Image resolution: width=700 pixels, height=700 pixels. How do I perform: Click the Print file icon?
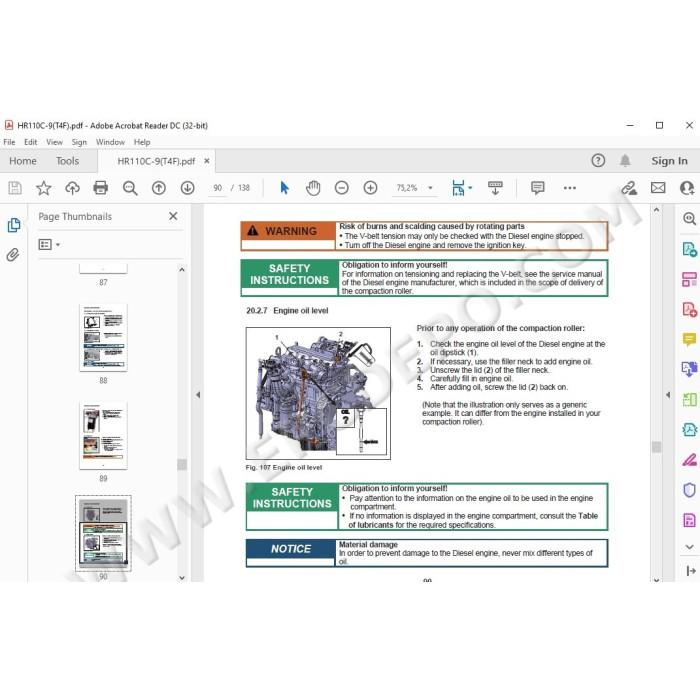pyautogui.click(x=100, y=188)
